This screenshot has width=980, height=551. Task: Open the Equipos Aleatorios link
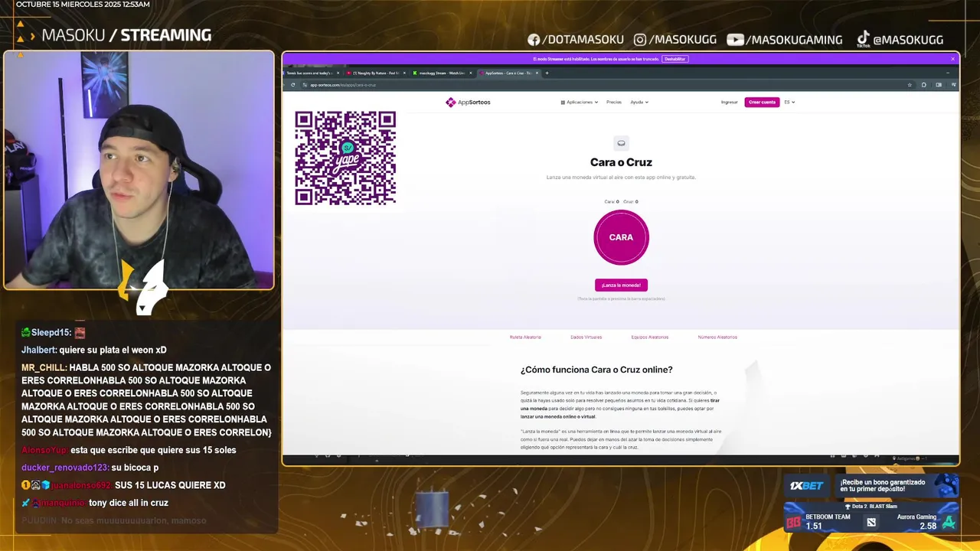click(x=650, y=337)
